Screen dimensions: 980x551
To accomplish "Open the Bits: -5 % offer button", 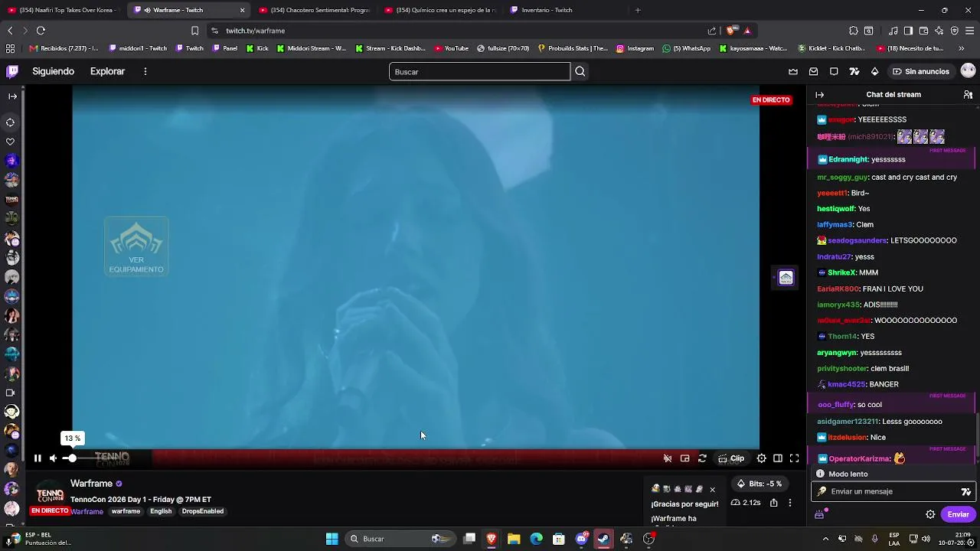I will tap(759, 484).
